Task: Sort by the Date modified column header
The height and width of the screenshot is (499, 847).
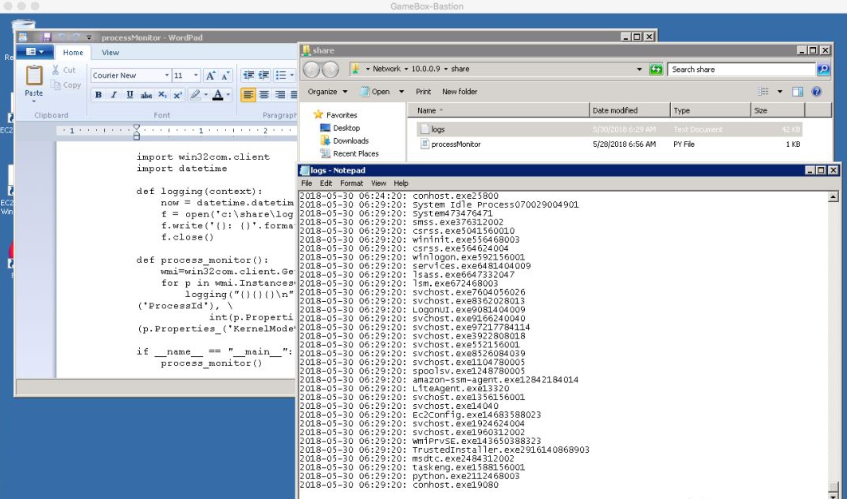Action: [x=629, y=110]
